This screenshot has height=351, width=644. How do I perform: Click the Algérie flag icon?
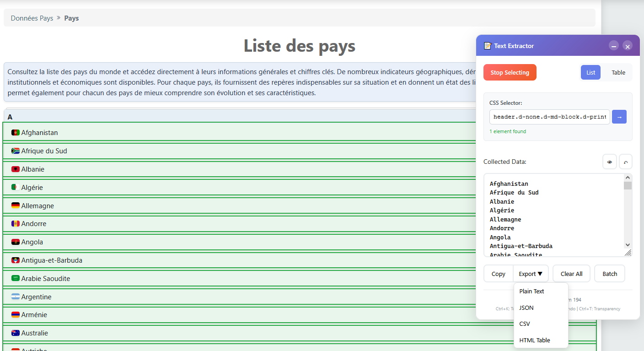coord(16,187)
